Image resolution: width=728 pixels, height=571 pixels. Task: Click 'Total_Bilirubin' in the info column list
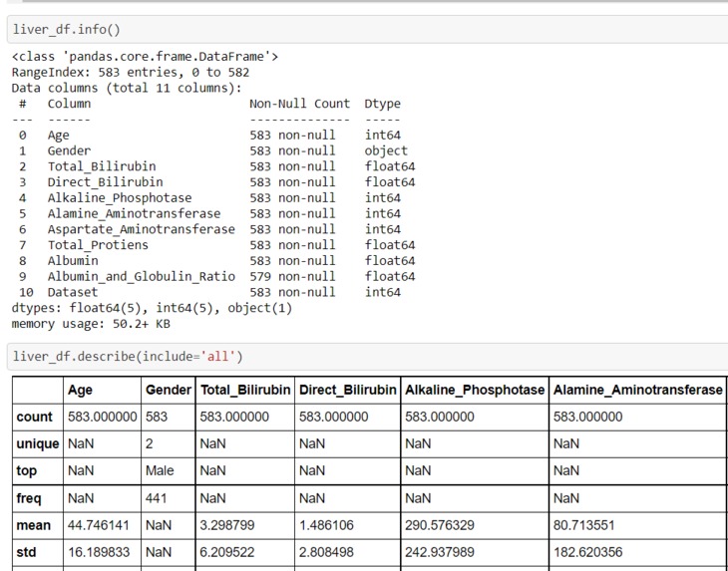pos(102,166)
